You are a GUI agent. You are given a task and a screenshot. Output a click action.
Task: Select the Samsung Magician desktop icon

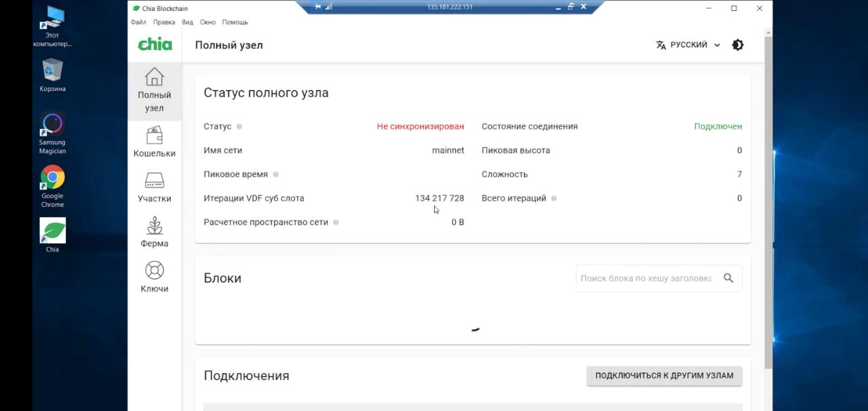tap(52, 133)
